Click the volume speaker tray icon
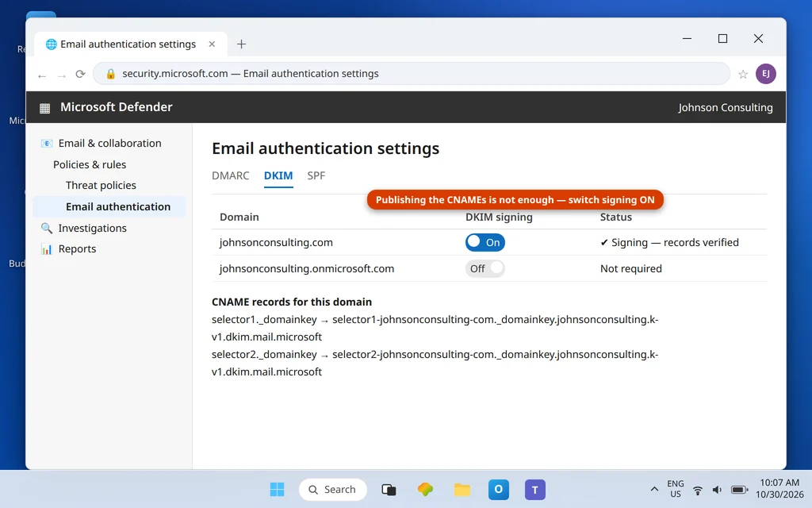 tap(717, 490)
